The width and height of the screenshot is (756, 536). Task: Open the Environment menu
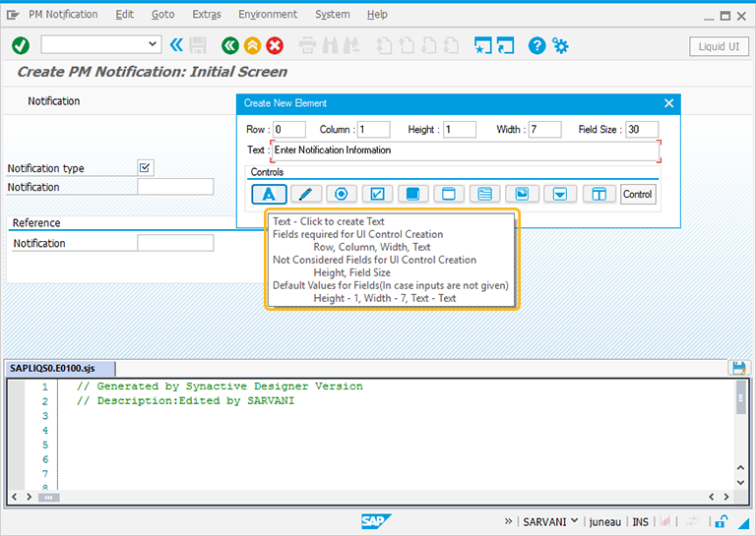[x=268, y=15]
